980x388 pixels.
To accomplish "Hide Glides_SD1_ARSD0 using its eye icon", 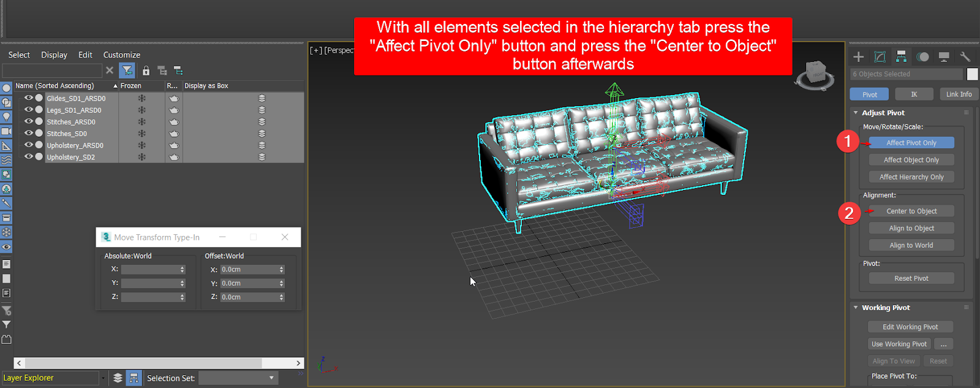I will pyautogui.click(x=28, y=98).
